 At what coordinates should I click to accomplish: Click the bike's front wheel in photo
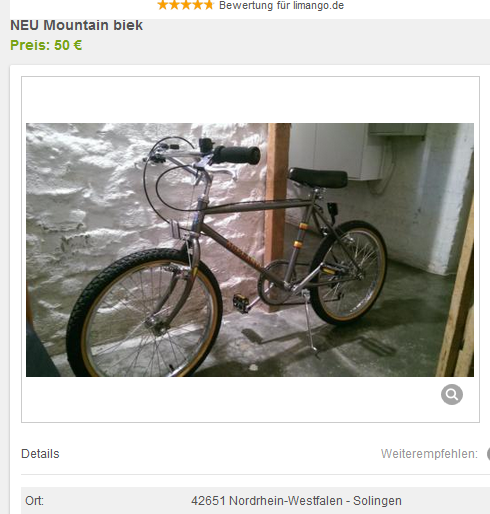click(144, 315)
